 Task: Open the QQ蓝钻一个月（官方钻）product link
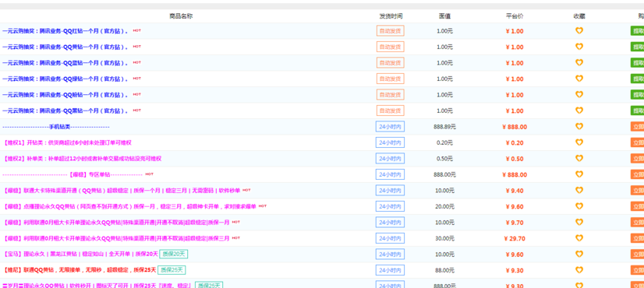coord(65,63)
